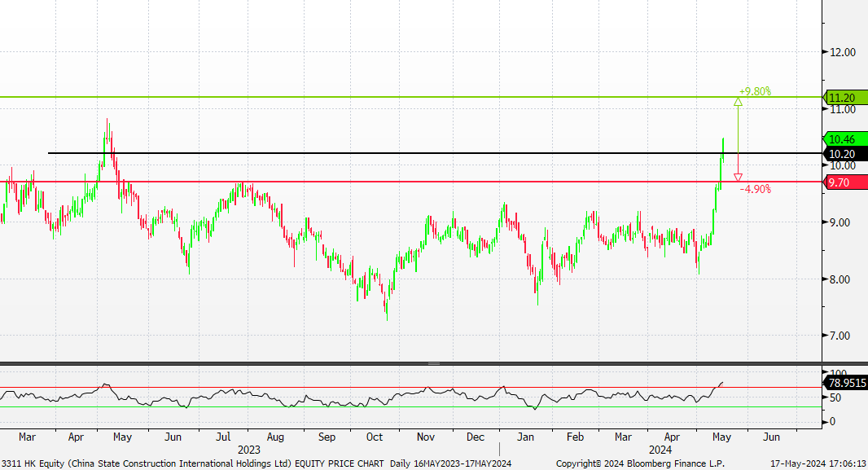Click the 17-May-2024 17:06:13 timestamp

point(818,463)
